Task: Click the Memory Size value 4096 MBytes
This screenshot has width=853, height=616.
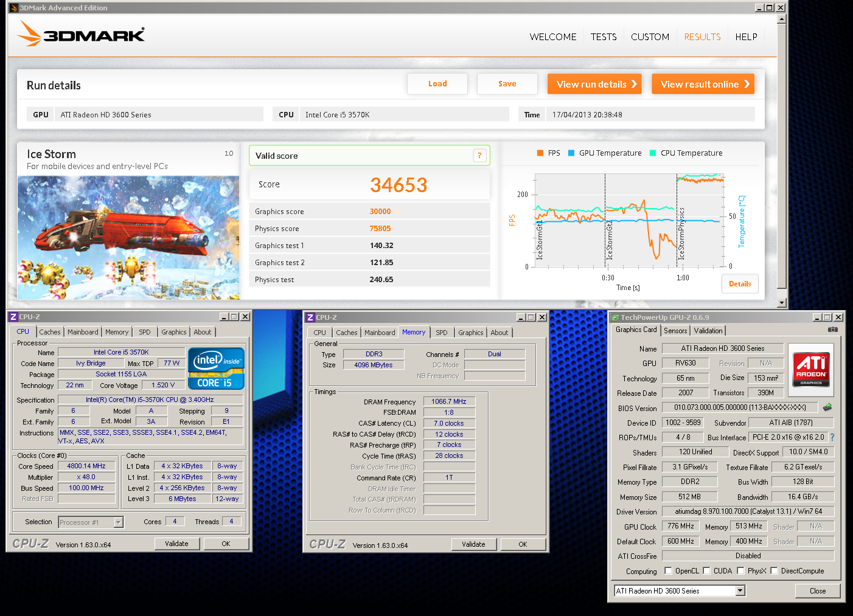Action: coord(374,365)
